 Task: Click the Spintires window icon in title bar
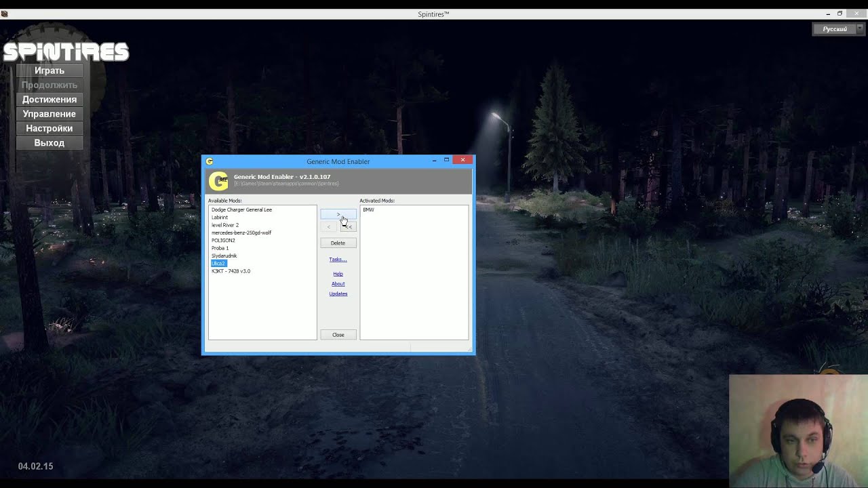[5, 14]
